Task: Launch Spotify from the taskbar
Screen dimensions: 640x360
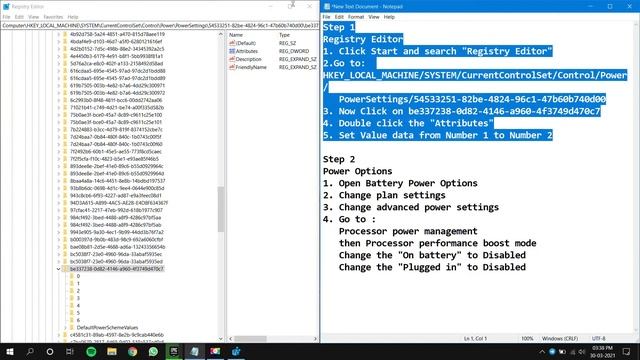Action: click(x=91, y=351)
